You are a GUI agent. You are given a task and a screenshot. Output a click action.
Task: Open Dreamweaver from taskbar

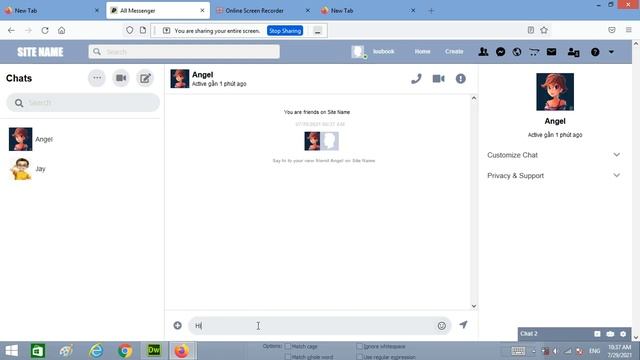[x=154, y=351]
